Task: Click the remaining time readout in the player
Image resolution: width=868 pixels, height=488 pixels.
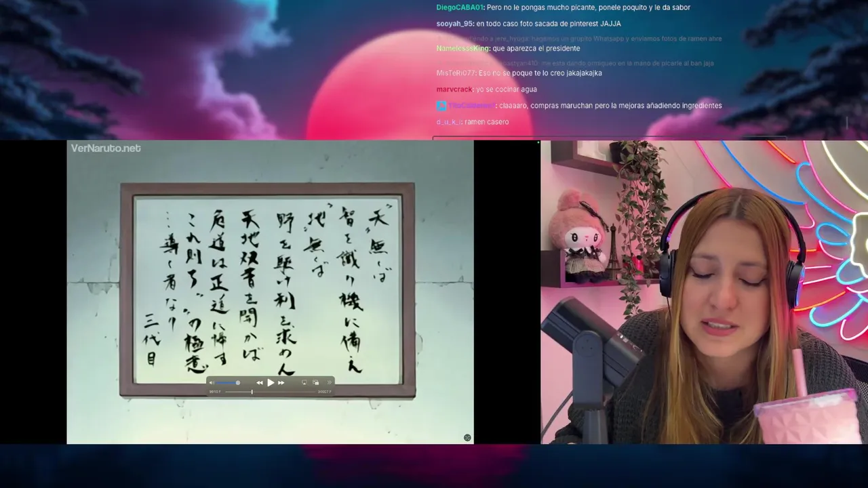Action: pyautogui.click(x=324, y=392)
